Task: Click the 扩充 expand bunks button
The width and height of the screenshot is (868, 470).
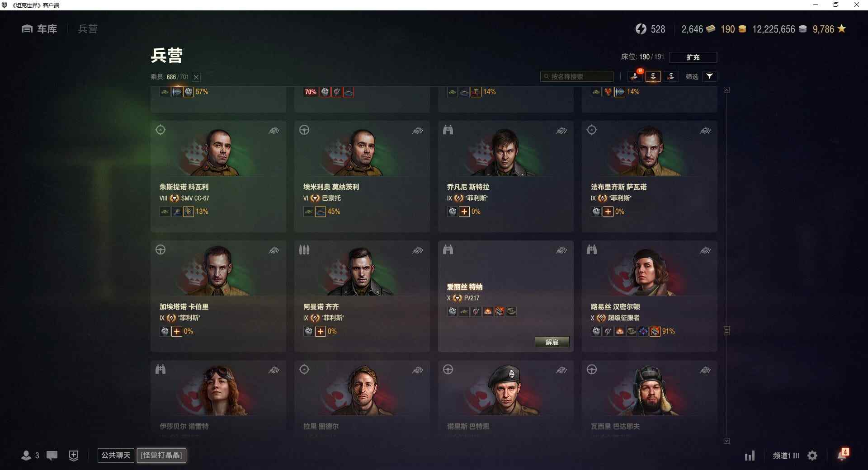Action: [693, 57]
